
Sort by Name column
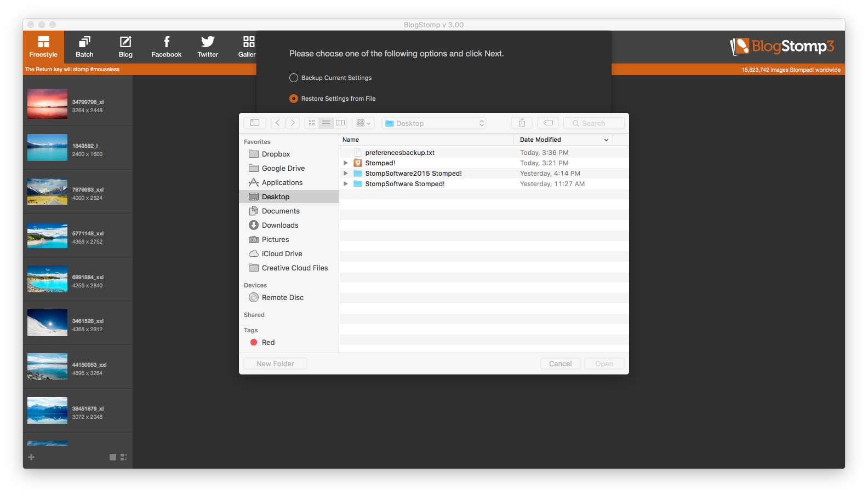click(426, 140)
